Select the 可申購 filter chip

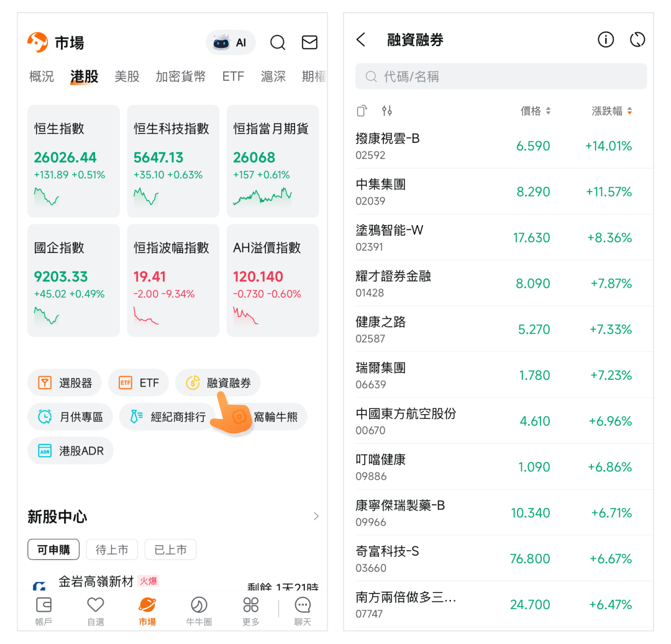53,550
